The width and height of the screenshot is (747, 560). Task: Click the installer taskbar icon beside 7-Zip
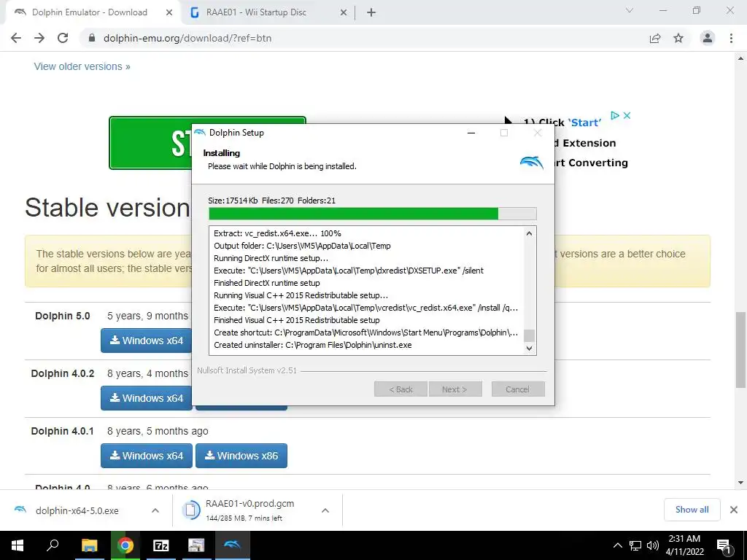tap(196, 545)
